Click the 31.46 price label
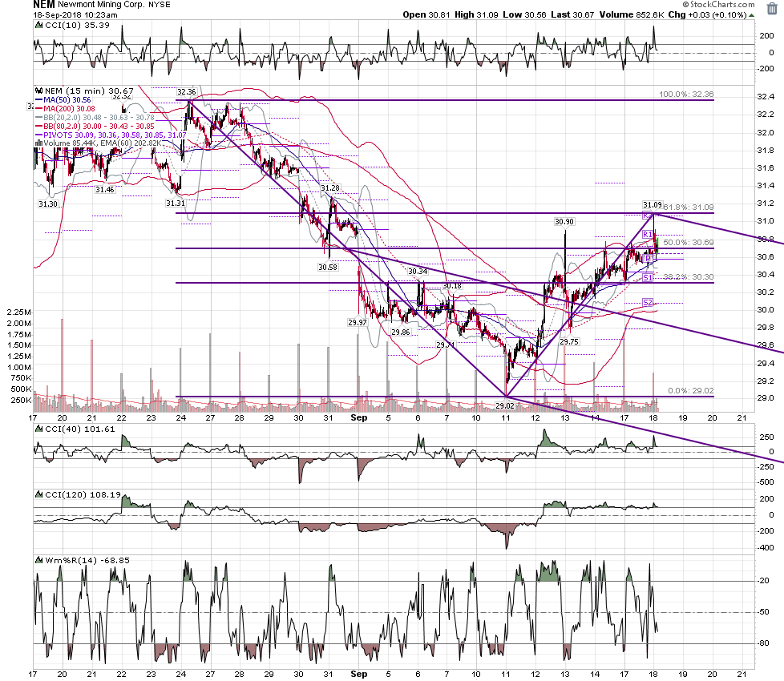The image size is (784, 681). pyautogui.click(x=104, y=190)
